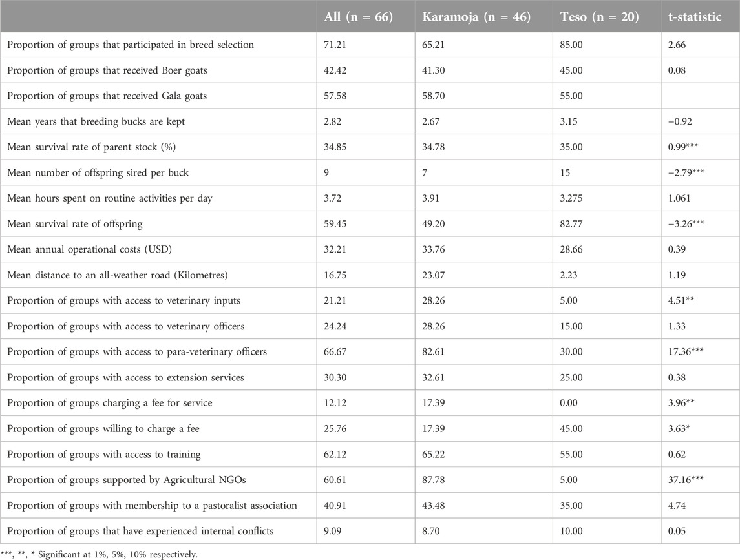Click the "All (n = 66)" column header
The image size is (740, 560).
point(358,17)
